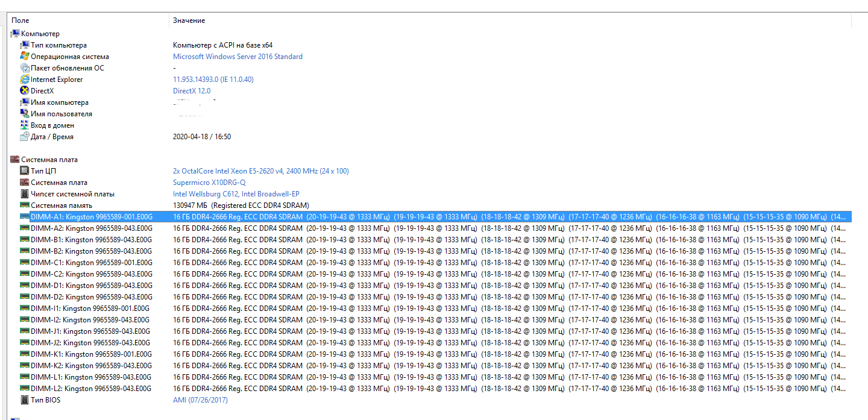Select the Системная плата section heading
Viewport: 868px width, 420px height.
49,160
